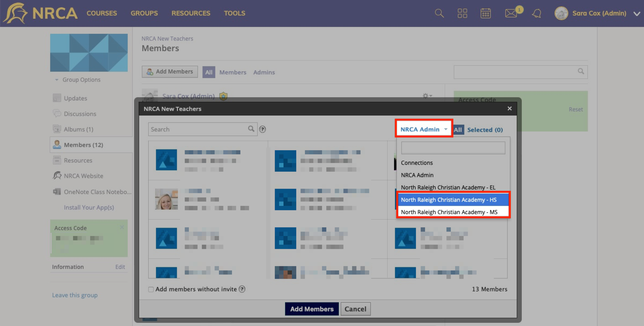
Task: Open the search magnifier in top bar
Action: [439, 13]
